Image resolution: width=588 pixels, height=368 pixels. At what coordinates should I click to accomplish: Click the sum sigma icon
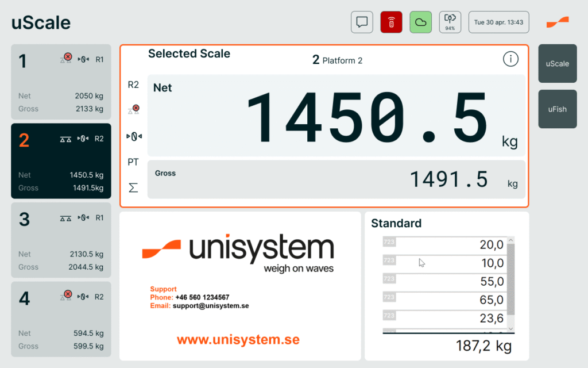[x=133, y=187]
